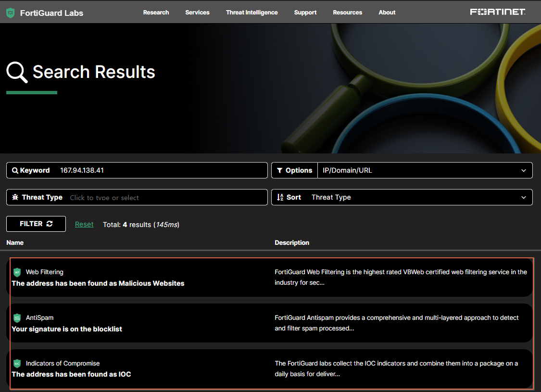Click the Web Filtering shield icon
The image size is (541, 392).
pos(17,272)
